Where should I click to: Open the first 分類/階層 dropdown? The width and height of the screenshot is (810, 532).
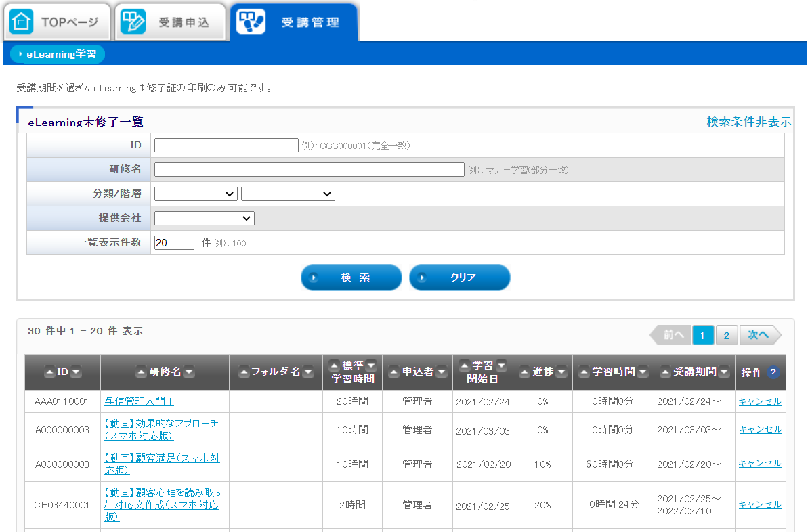pos(196,194)
